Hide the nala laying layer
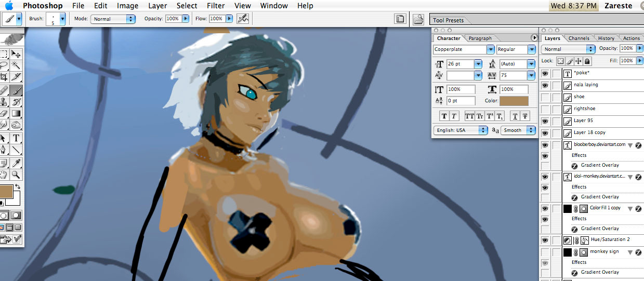 coord(545,85)
